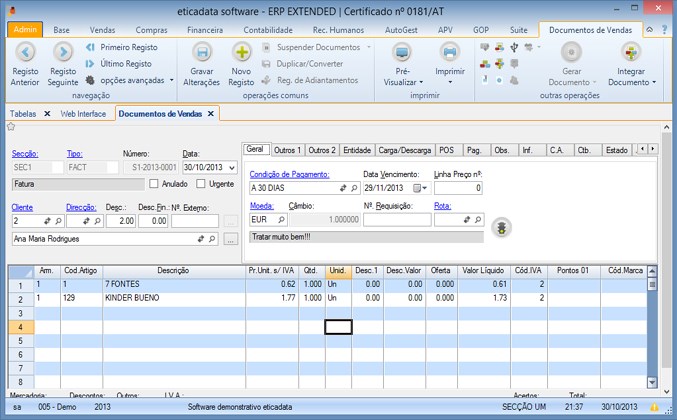Open the Financeira ribbon tab
The width and height of the screenshot is (677, 420).
click(x=205, y=30)
